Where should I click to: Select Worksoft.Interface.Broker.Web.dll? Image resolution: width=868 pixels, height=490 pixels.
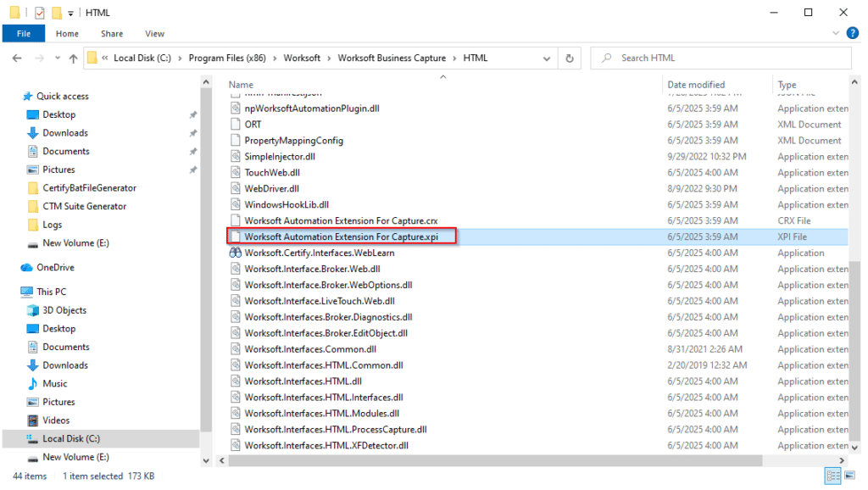click(x=312, y=269)
